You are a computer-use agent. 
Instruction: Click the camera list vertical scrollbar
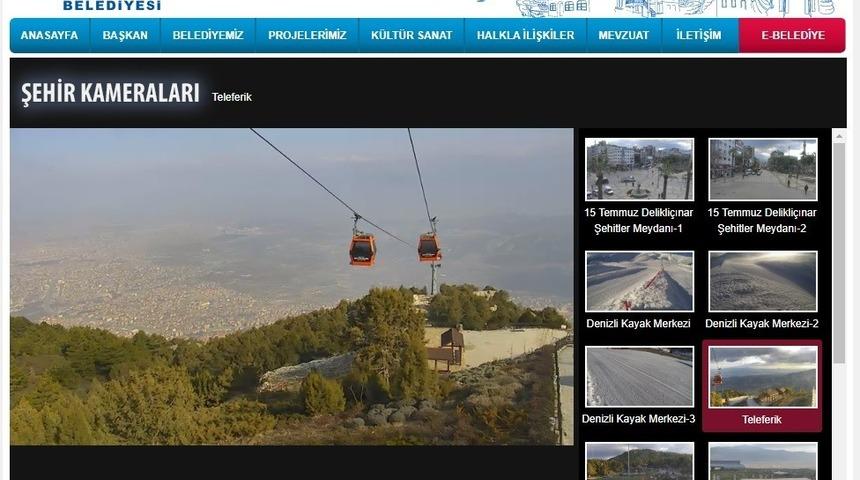[x=839, y=252]
